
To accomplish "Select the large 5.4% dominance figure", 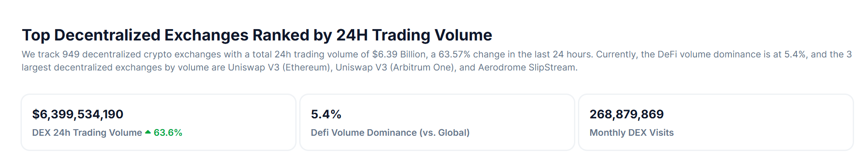I will pos(326,114).
